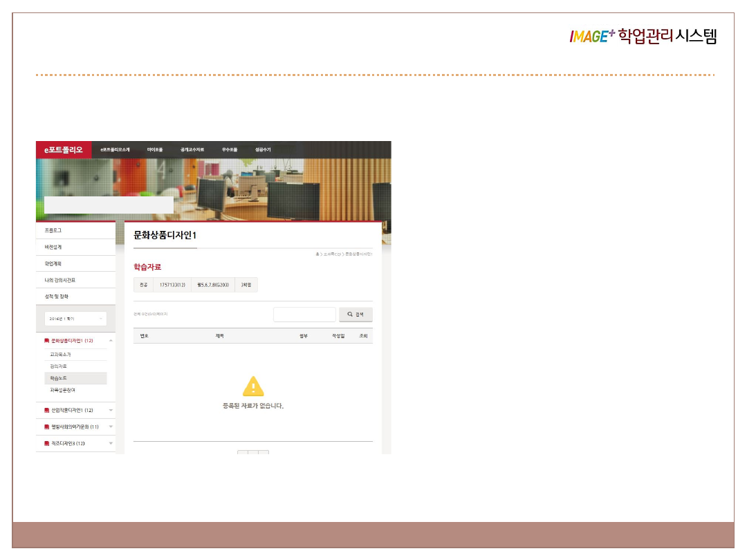Click book icon beside 웰빙사회의여가문화 (11)
747x560 pixels.
pyautogui.click(x=47, y=427)
